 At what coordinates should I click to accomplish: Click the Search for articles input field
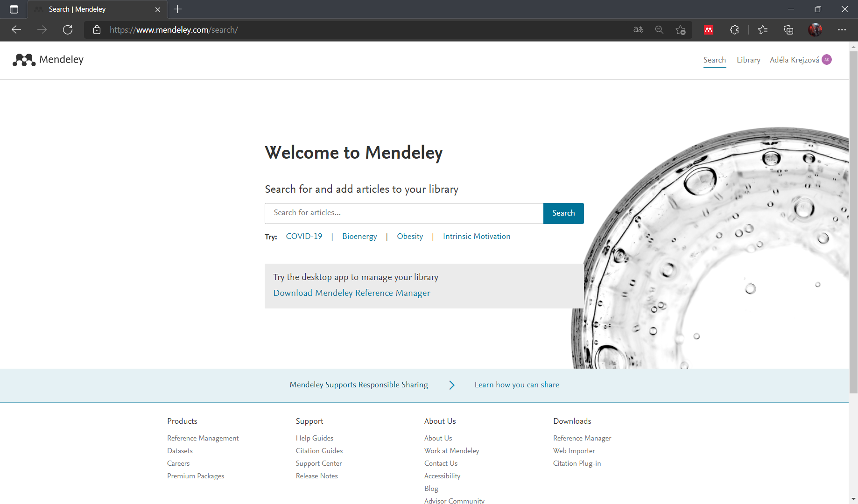[404, 213]
